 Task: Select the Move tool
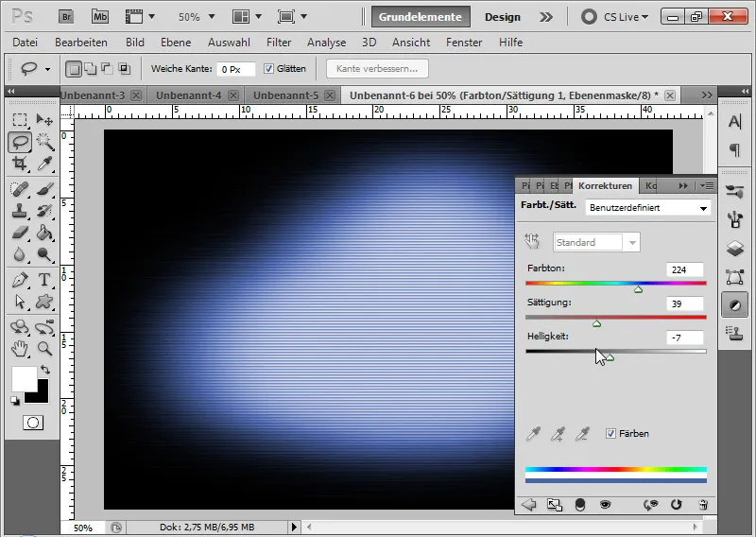click(x=44, y=119)
